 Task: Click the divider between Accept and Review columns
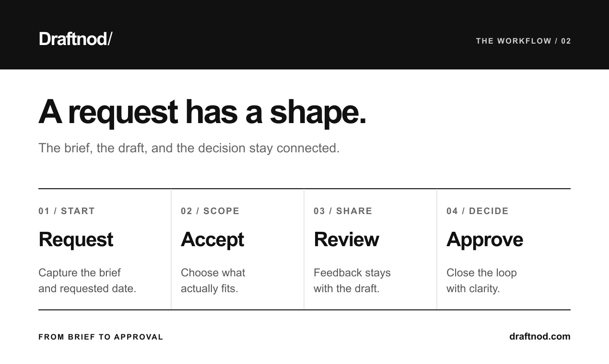point(304,249)
